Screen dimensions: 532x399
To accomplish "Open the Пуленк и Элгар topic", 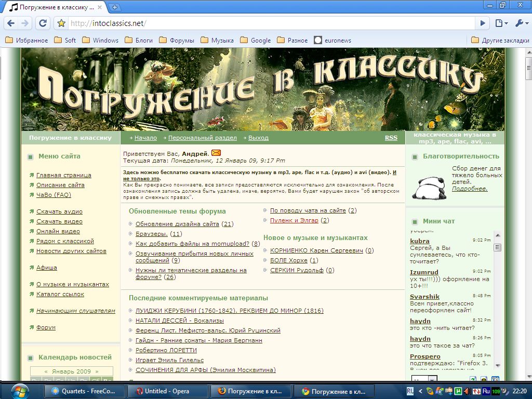I will (x=294, y=220).
